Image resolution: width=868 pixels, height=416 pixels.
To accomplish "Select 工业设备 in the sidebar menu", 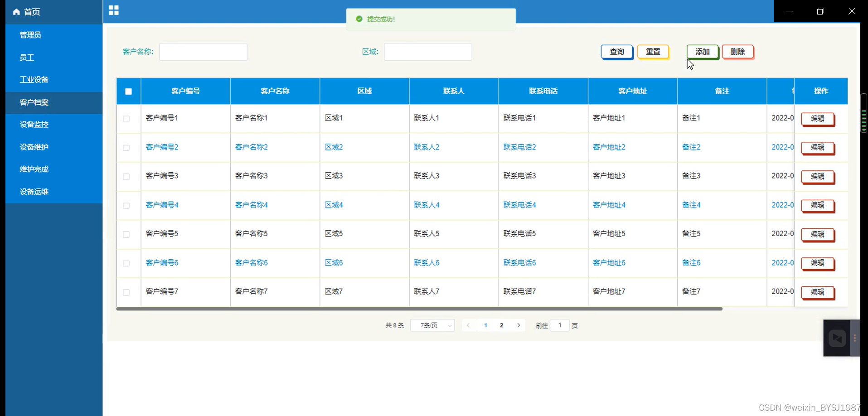I will pyautogui.click(x=34, y=79).
